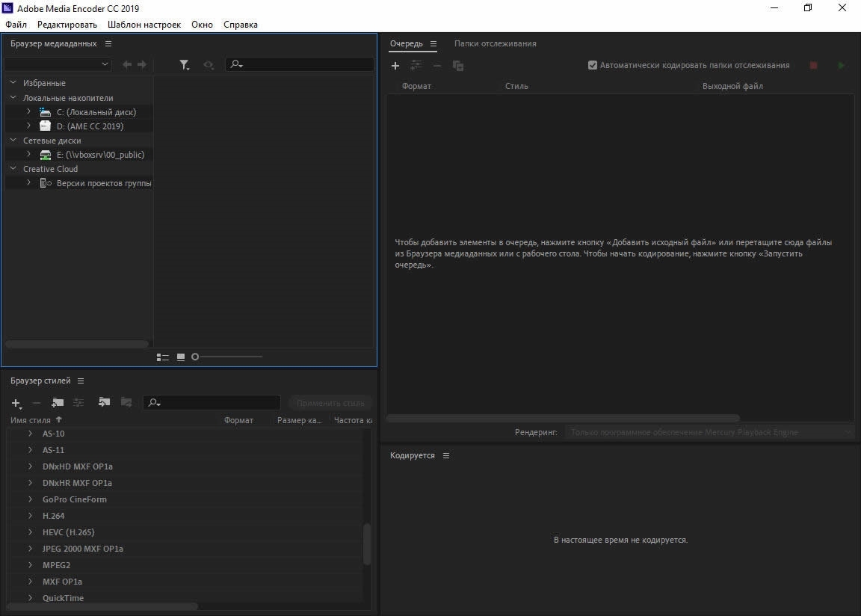This screenshot has height=616, width=861.
Task: Click the green start queue play button
Action: (x=841, y=66)
